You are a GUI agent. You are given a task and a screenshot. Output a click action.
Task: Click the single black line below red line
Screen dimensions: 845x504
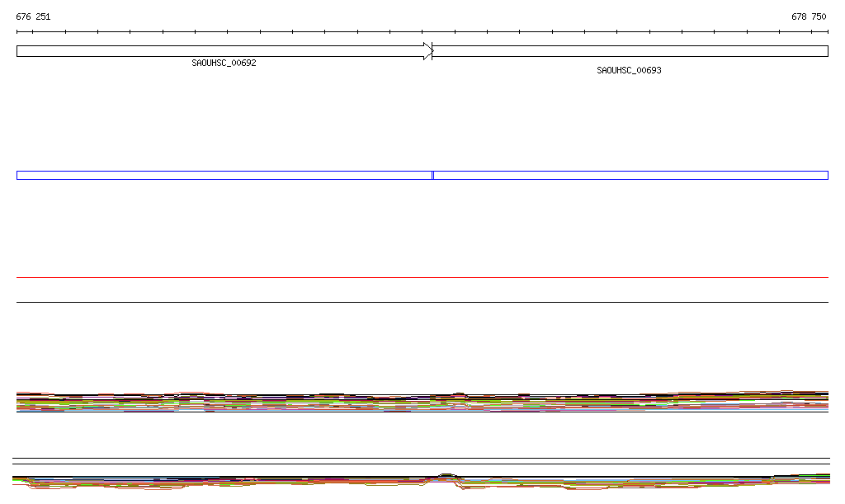tap(422, 302)
